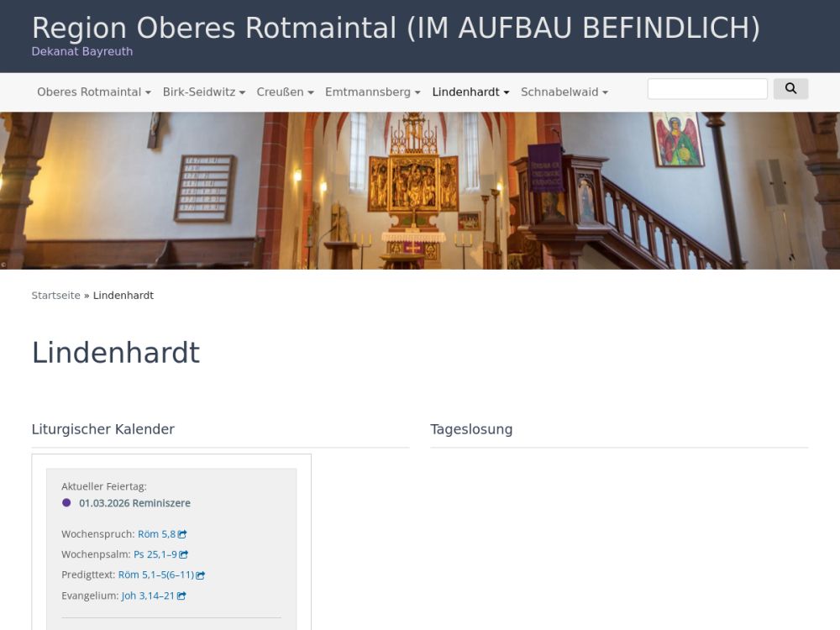Open external link icon beside Joh 3,14–21
Viewport: 840px width, 630px height.
pyautogui.click(x=181, y=596)
